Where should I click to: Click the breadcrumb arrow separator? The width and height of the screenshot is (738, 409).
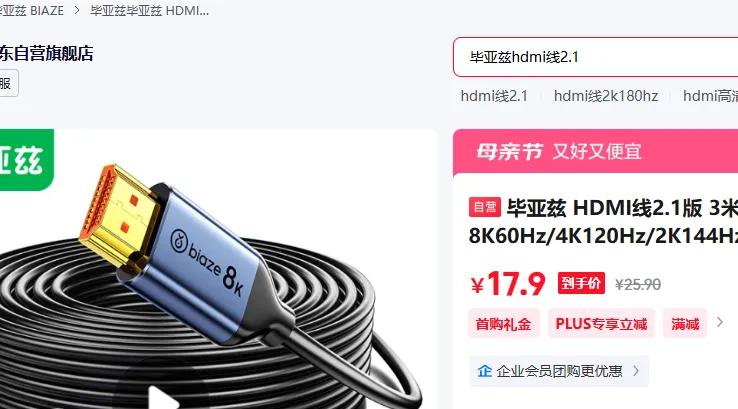pyautogui.click(x=77, y=10)
